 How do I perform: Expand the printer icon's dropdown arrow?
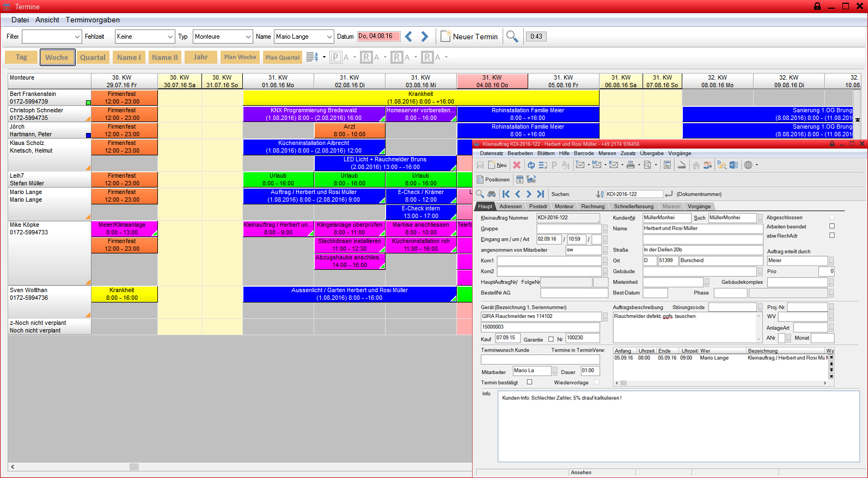639,165
